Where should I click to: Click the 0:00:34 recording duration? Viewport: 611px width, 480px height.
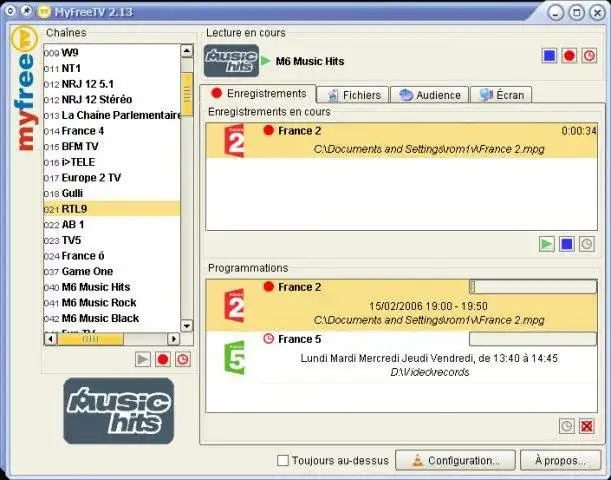coord(579,131)
